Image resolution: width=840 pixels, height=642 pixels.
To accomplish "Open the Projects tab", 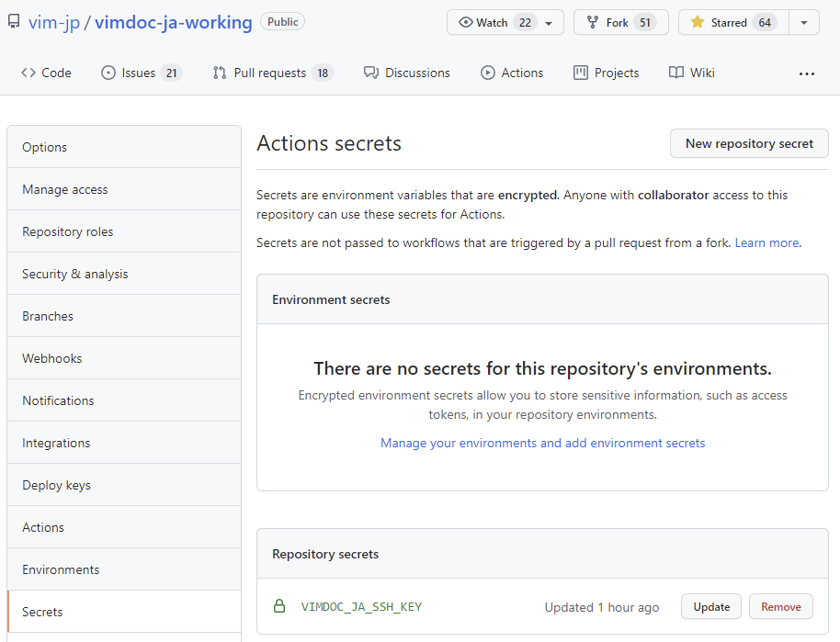I will coord(607,73).
